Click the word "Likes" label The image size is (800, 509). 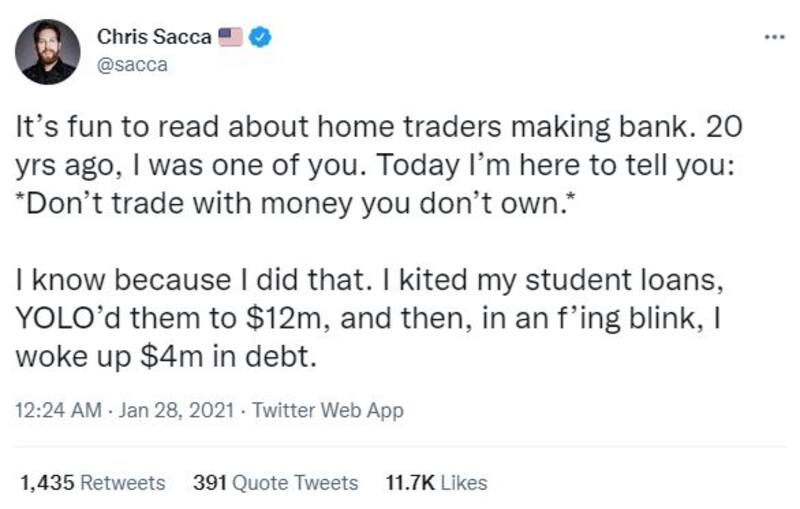pos(463,483)
